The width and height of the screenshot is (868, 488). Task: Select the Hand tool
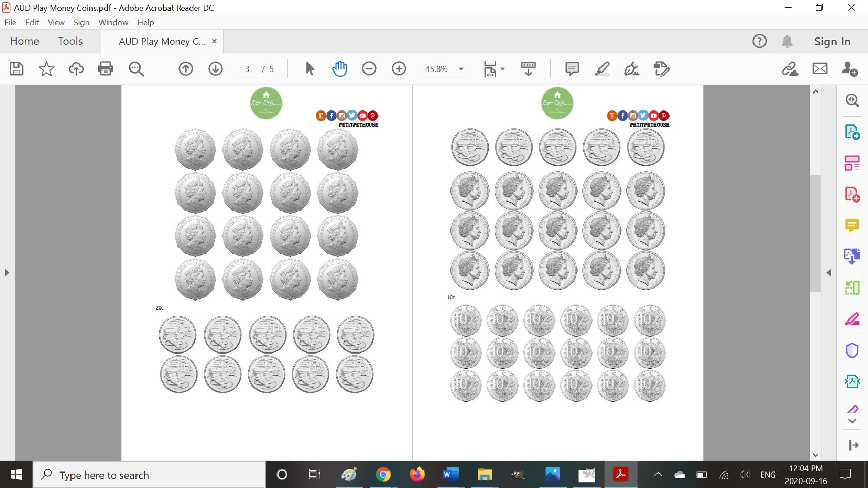tap(339, 69)
